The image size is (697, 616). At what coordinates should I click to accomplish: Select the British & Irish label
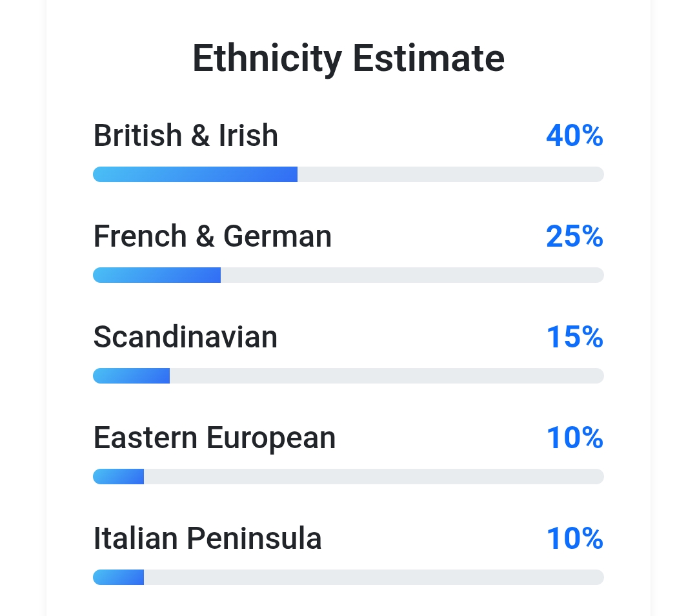pyautogui.click(x=186, y=136)
